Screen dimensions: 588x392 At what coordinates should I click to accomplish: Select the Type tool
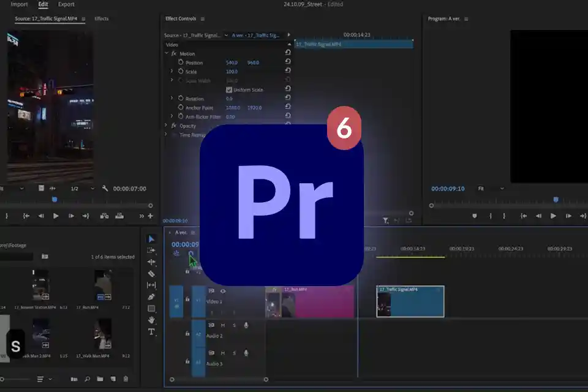click(151, 331)
